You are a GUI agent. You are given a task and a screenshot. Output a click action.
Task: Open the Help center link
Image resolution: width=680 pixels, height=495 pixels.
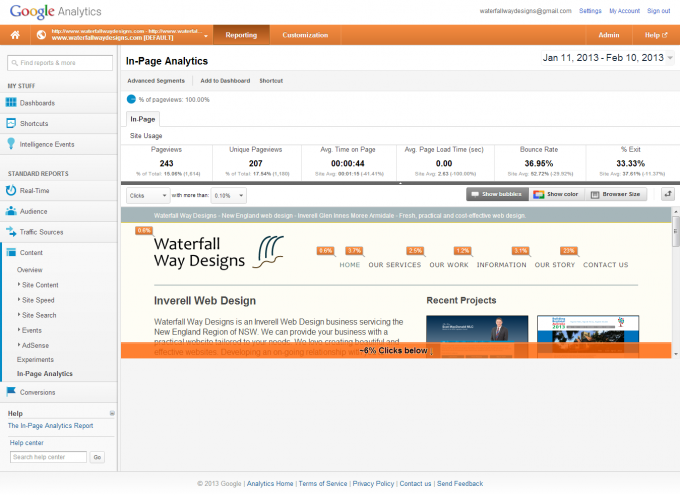point(26,443)
